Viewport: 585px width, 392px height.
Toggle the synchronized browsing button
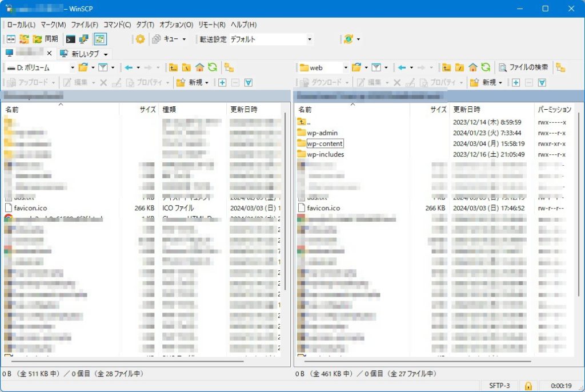click(100, 39)
